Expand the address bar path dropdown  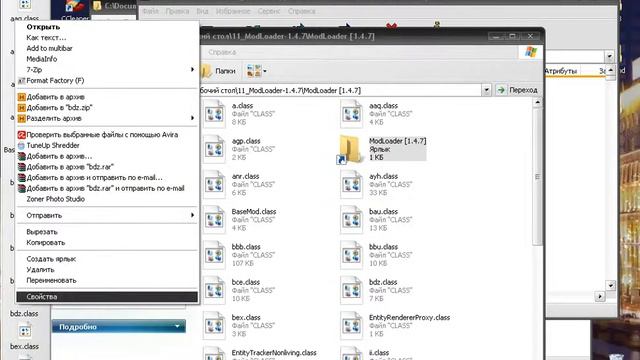coord(486,90)
